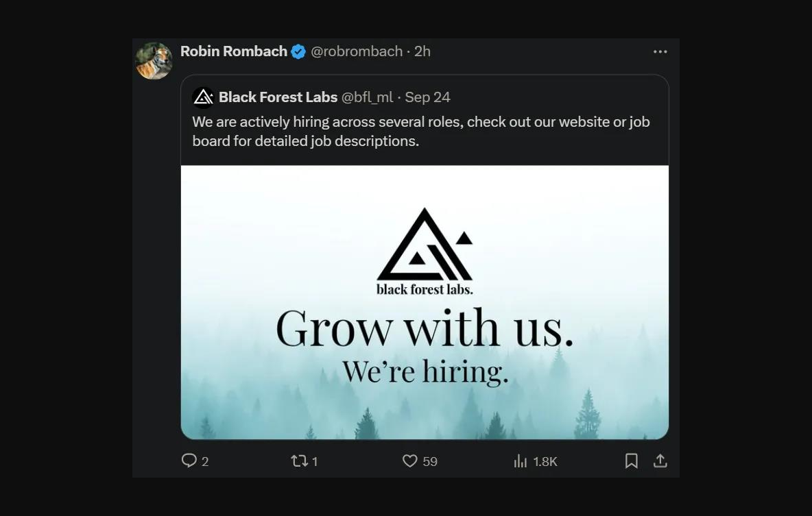Open the Robin Rombach profile name link
Screen dimensions: 812x516
pyautogui.click(x=233, y=51)
